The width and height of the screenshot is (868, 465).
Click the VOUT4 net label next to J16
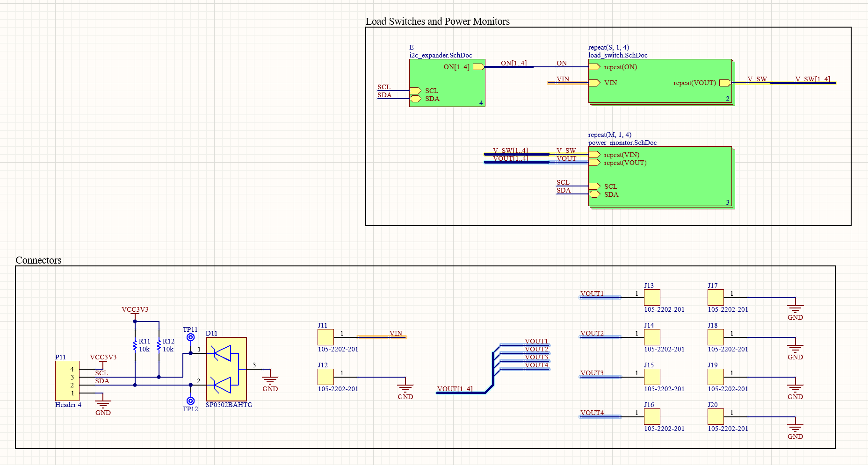pyautogui.click(x=592, y=413)
